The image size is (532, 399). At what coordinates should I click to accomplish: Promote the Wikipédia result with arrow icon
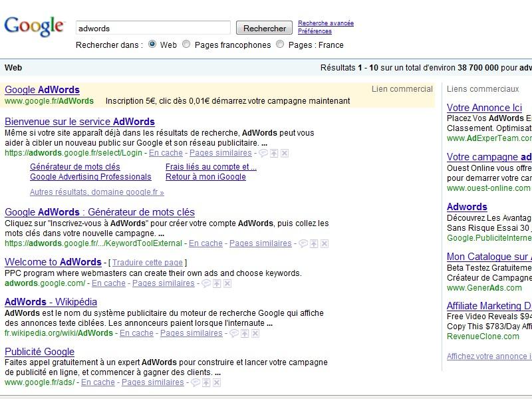245,334
